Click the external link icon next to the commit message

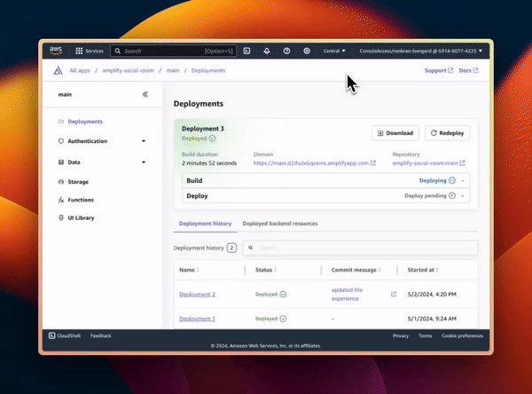pyautogui.click(x=394, y=294)
